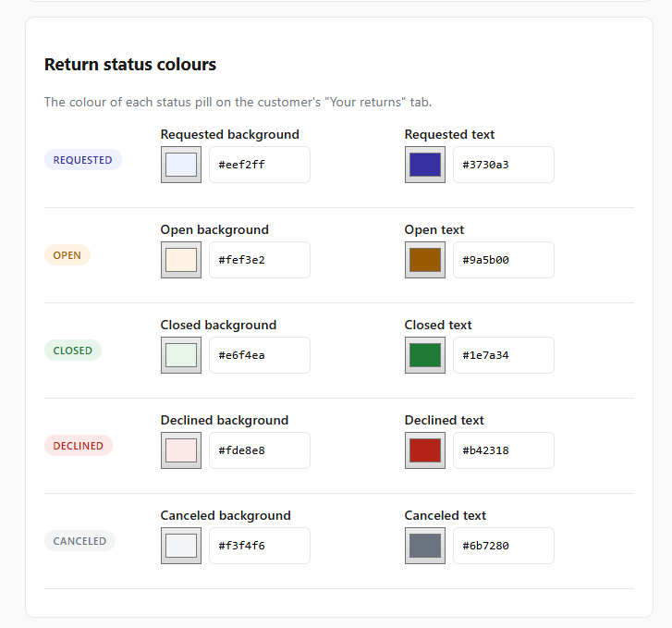
Task: Open the Requested background colour picker
Action: [x=181, y=165]
